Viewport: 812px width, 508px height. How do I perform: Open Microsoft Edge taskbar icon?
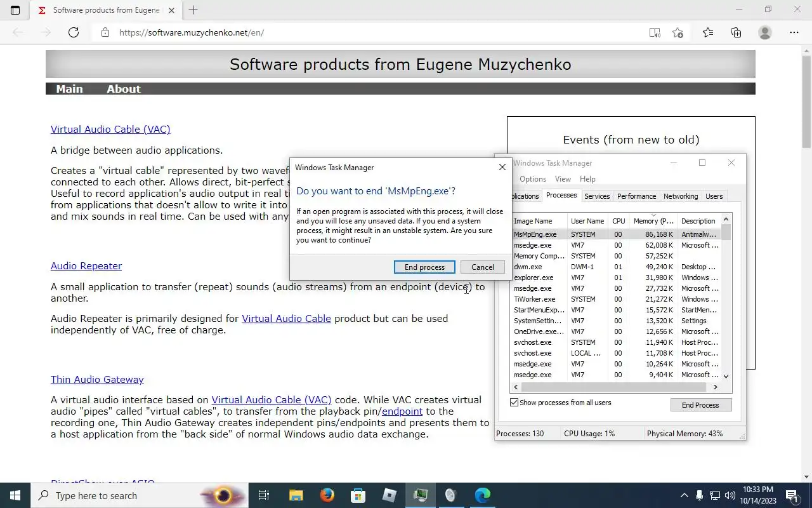pyautogui.click(x=483, y=495)
